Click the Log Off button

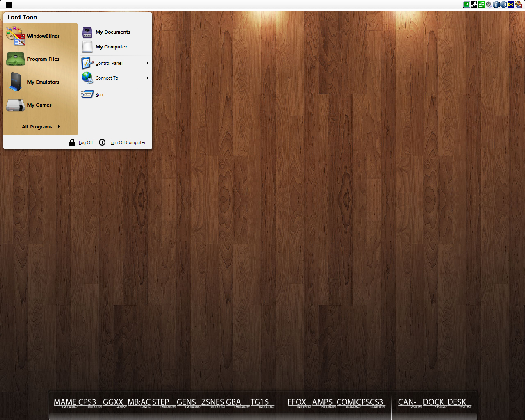click(81, 142)
